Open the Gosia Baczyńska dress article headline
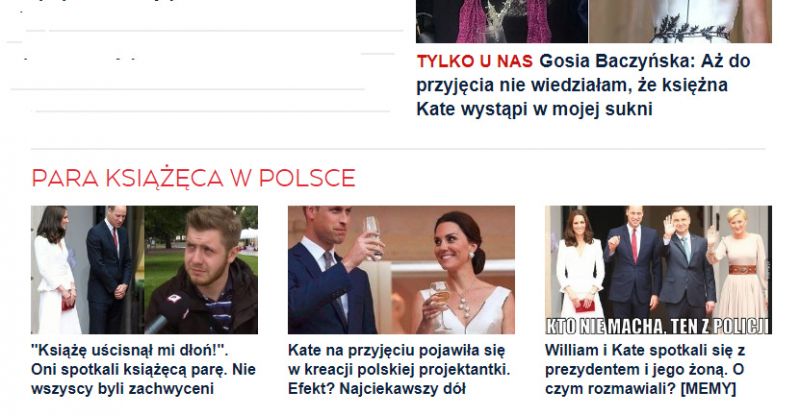The image size is (800, 416). click(583, 85)
